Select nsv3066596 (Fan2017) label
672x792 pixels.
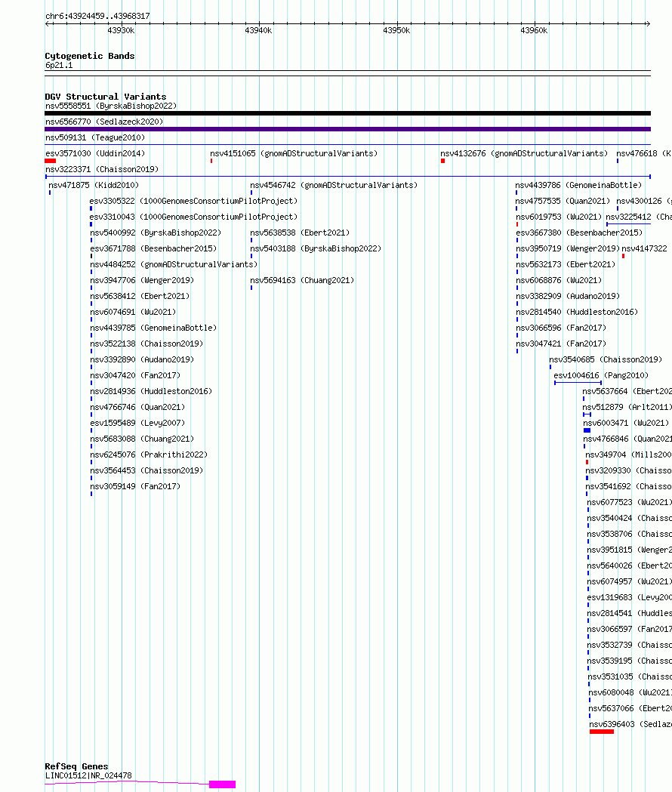(561, 328)
